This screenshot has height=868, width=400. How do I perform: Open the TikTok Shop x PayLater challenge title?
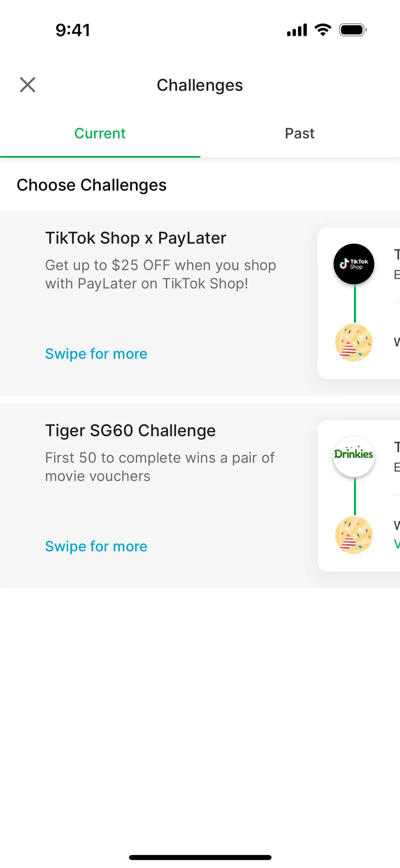coord(136,238)
